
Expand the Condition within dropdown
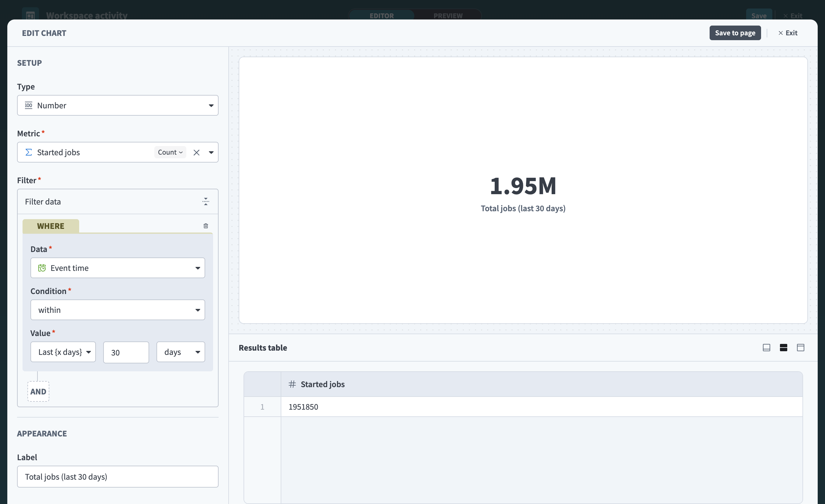pos(118,310)
